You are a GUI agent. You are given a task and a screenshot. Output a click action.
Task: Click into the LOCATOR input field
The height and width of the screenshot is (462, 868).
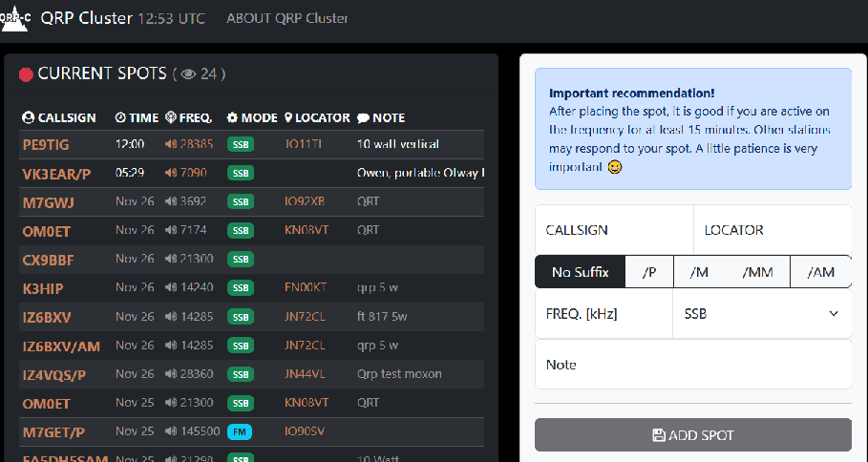(773, 230)
